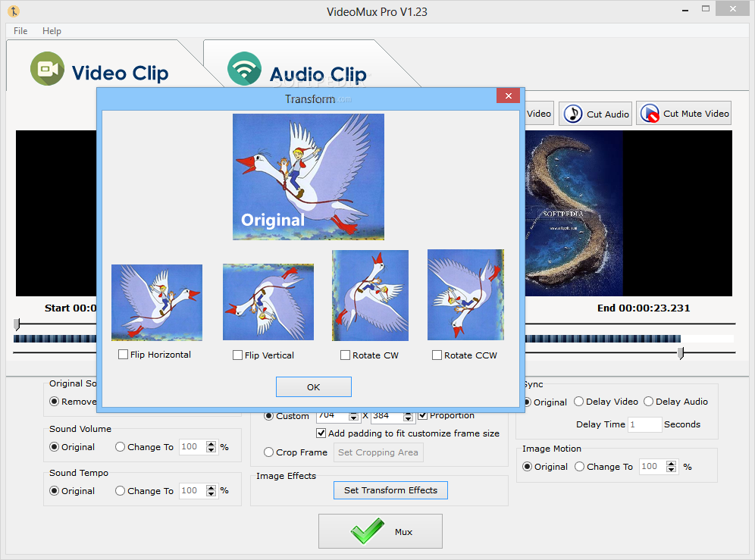Image resolution: width=755 pixels, height=560 pixels.
Task: Enable the Flip Horizontal checkbox
Action: (x=124, y=355)
